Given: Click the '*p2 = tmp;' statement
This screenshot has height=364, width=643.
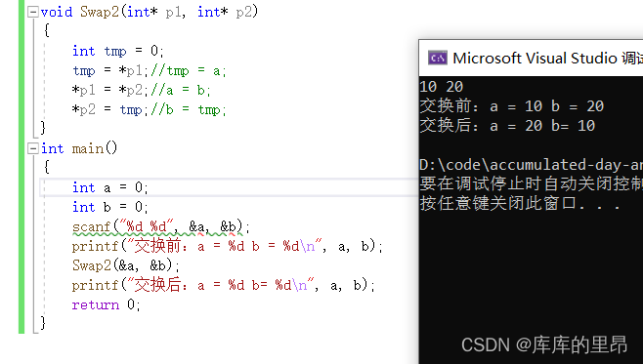Looking at the screenshot, I should tap(109, 109).
